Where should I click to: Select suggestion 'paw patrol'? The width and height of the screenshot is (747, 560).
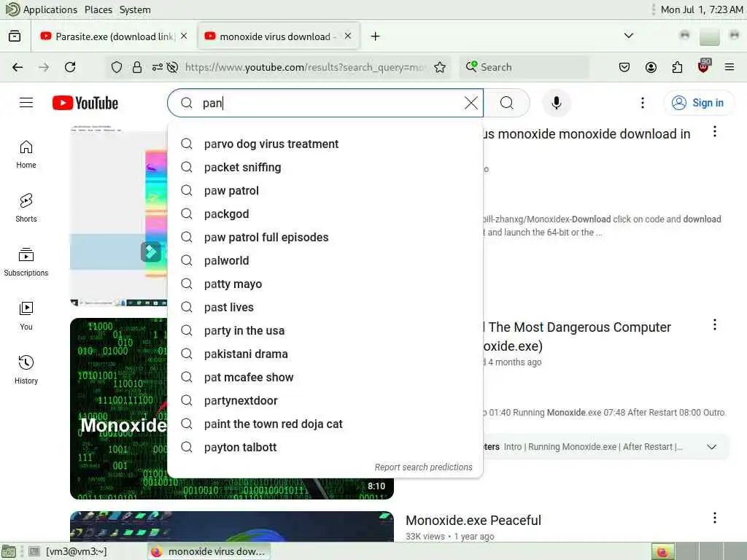tap(325, 190)
